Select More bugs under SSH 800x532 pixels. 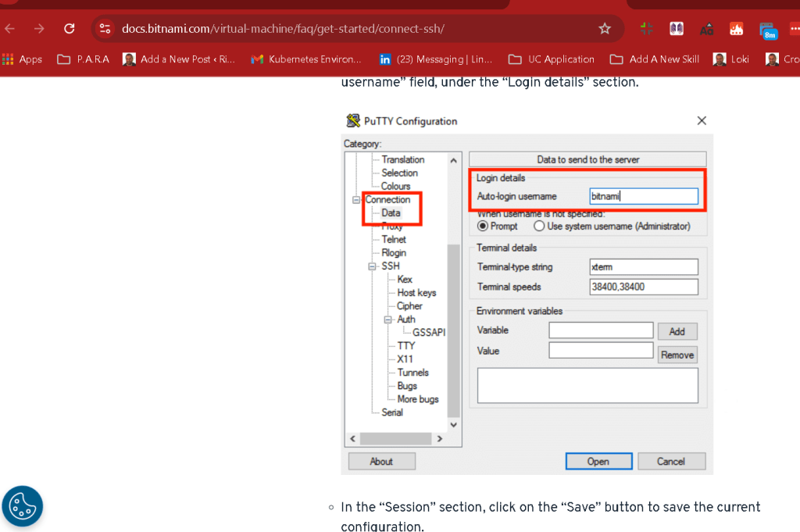click(418, 399)
